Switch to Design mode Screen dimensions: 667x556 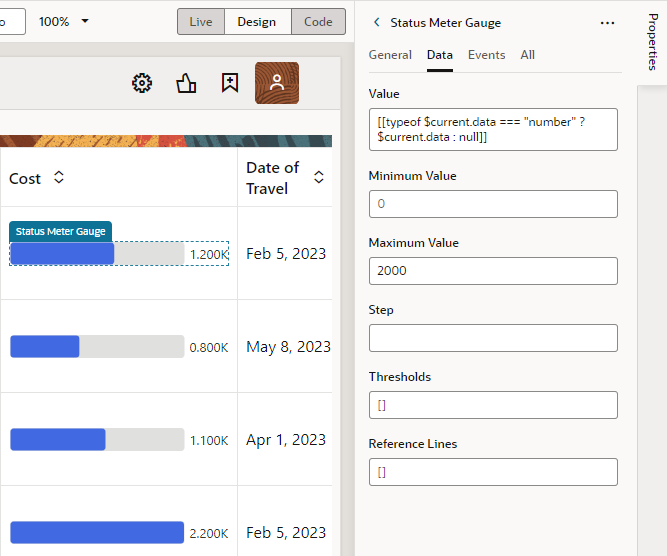point(257,22)
